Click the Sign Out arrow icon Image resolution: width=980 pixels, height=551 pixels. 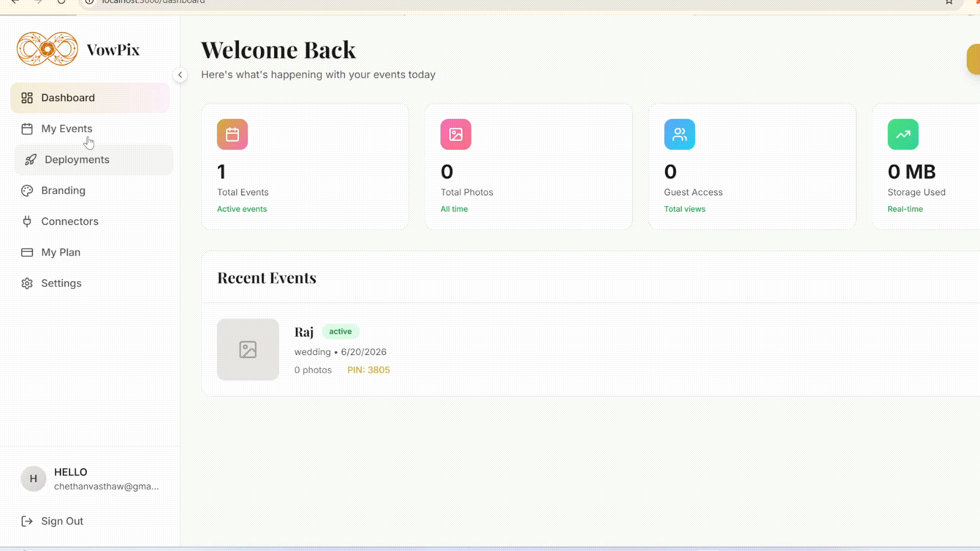27,521
